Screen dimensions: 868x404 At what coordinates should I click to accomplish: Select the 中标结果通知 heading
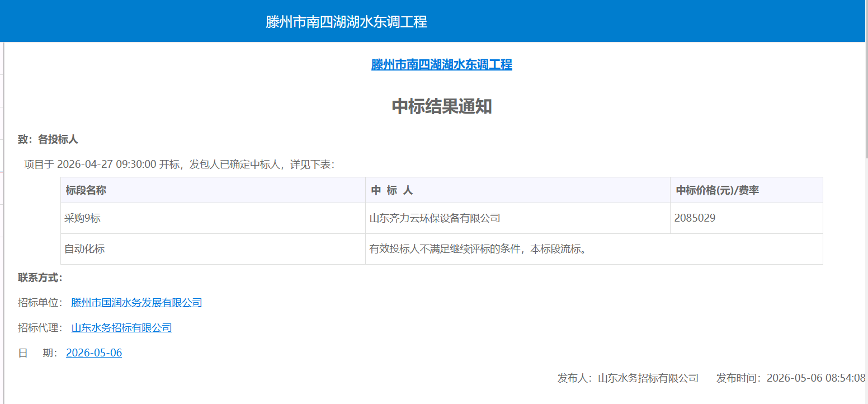442,106
